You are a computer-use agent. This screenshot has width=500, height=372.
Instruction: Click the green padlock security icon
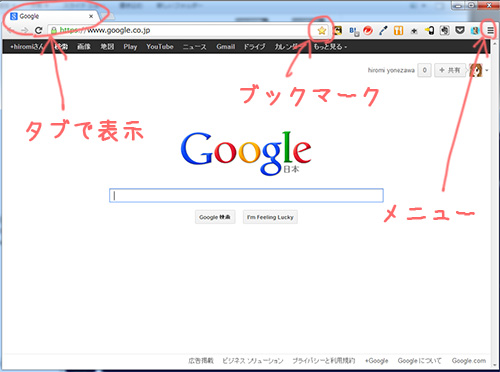pyautogui.click(x=54, y=30)
